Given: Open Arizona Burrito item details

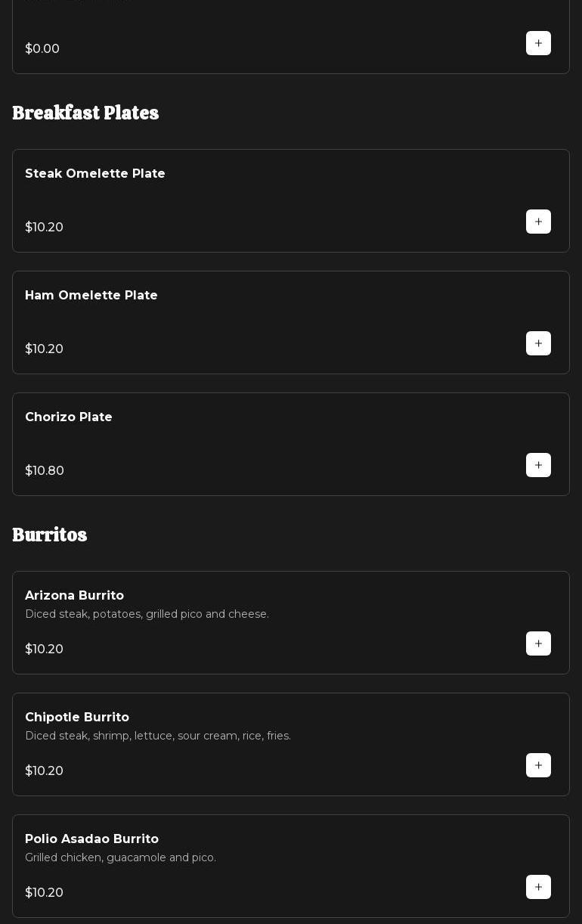Looking at the screenshot, I should (x=74, y=596).
